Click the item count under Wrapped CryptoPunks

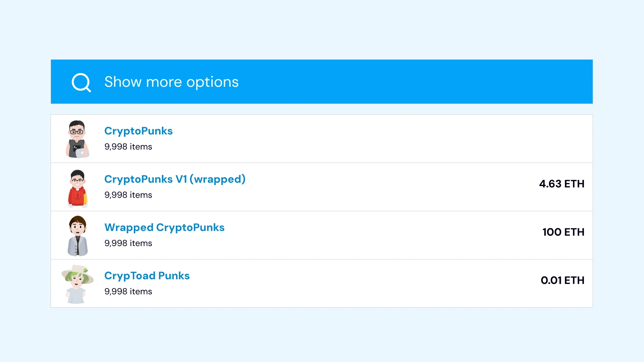[x=128, y=243]
